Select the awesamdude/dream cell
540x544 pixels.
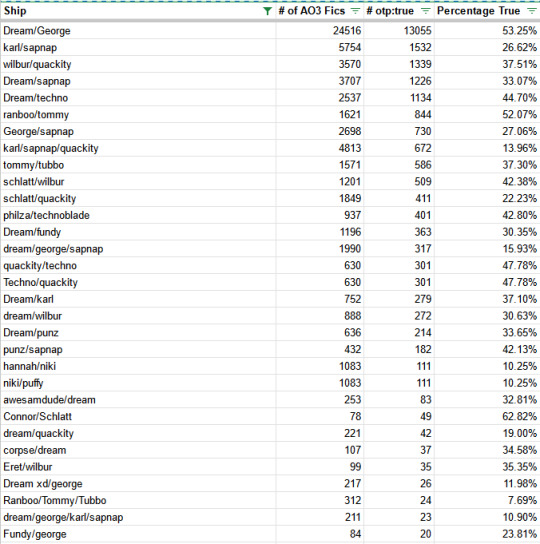point(138,400)
